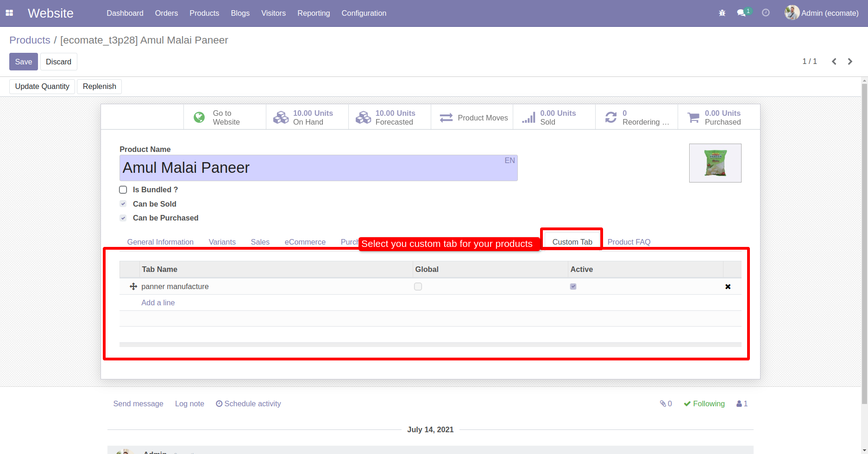Toggle Global checkbox for panner manufacture

[x=418, y=287]
